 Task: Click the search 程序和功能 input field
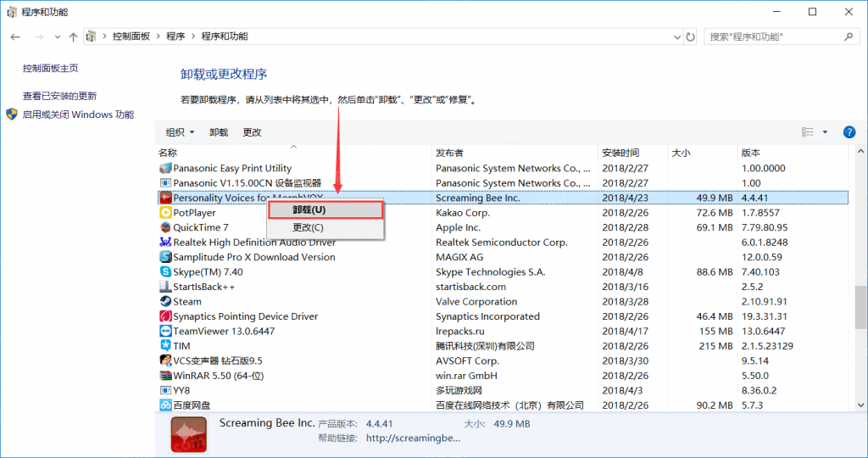coord(781,36)
